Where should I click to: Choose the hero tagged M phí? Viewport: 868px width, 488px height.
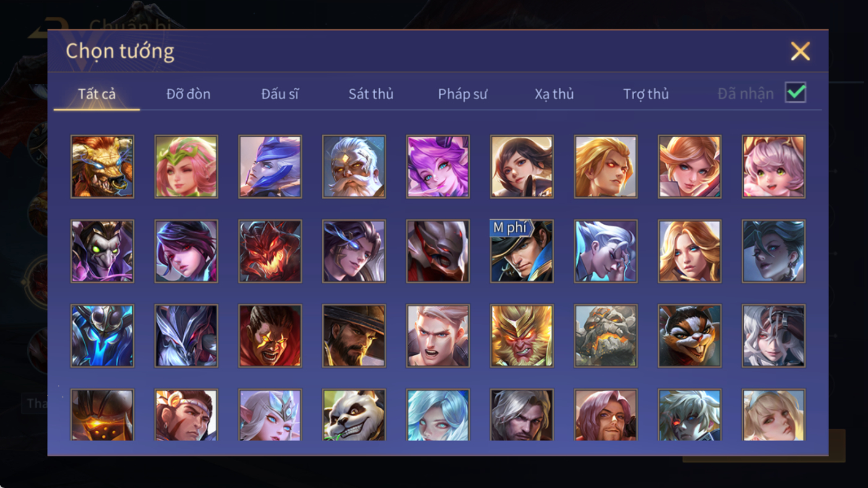(x=522, y=251)
